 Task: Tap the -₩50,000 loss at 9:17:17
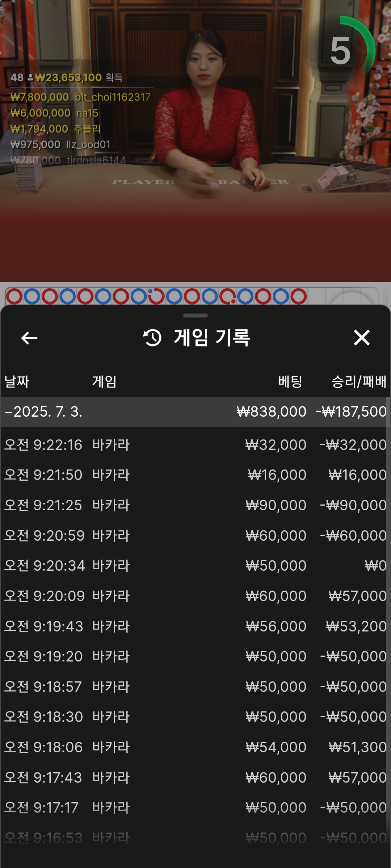(353, 808)
